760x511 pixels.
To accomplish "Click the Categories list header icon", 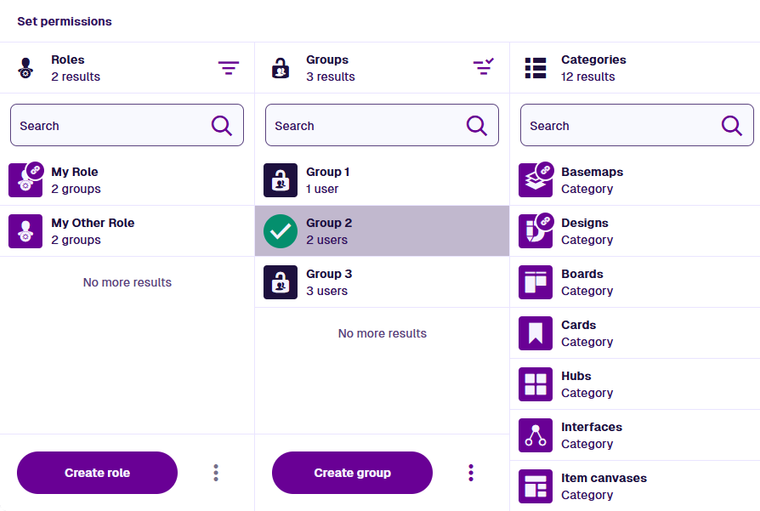I will [x=536, y=68].
